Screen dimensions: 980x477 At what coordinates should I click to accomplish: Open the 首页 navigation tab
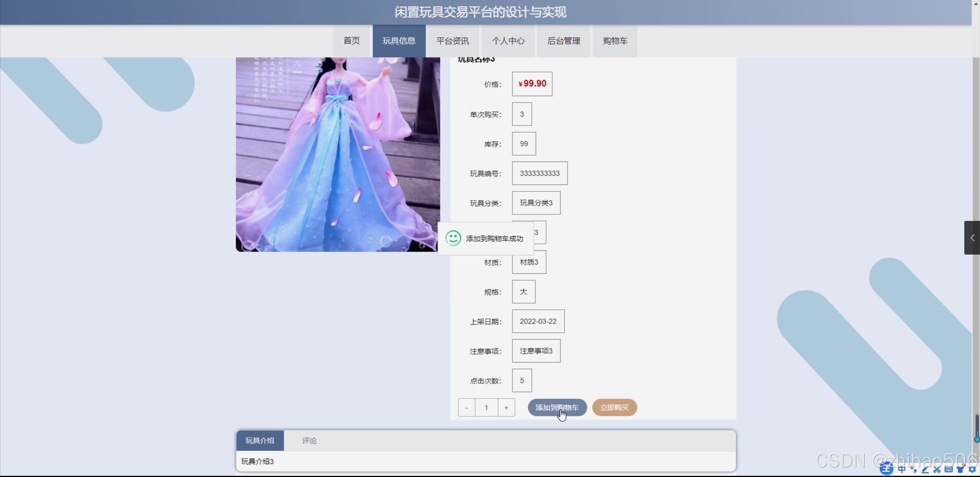tap(352, 41)
